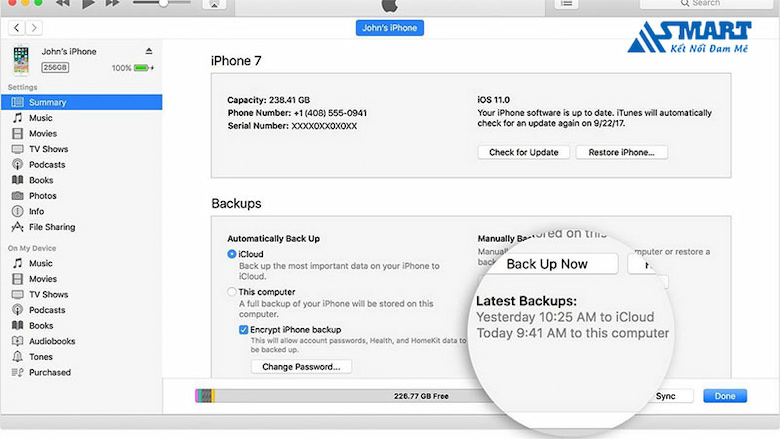Viewport: 780px width, 439px height.
Task: Select the iCloud backup radio button
Action: [x=232, y=255]
